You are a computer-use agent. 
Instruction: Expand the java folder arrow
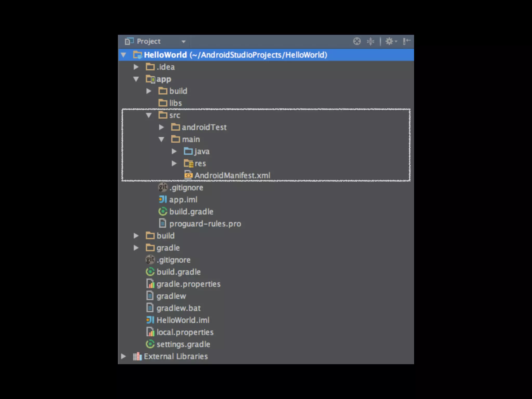174,151
